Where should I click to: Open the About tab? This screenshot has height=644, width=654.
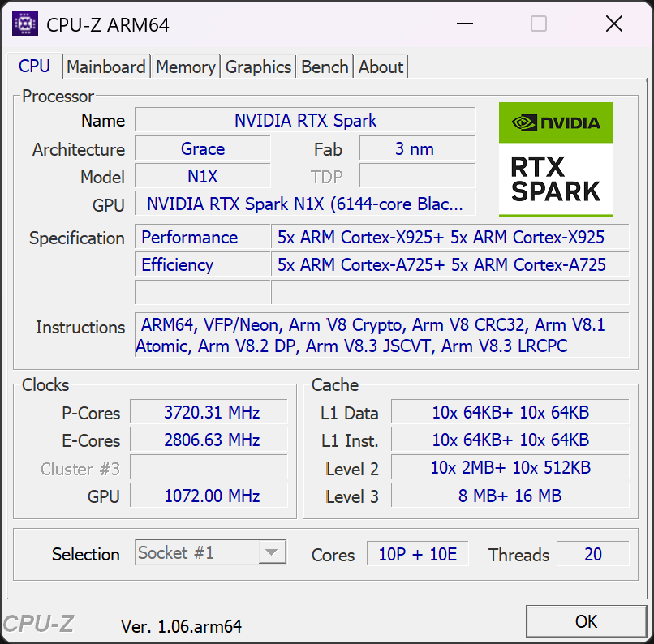coord(381,67)
